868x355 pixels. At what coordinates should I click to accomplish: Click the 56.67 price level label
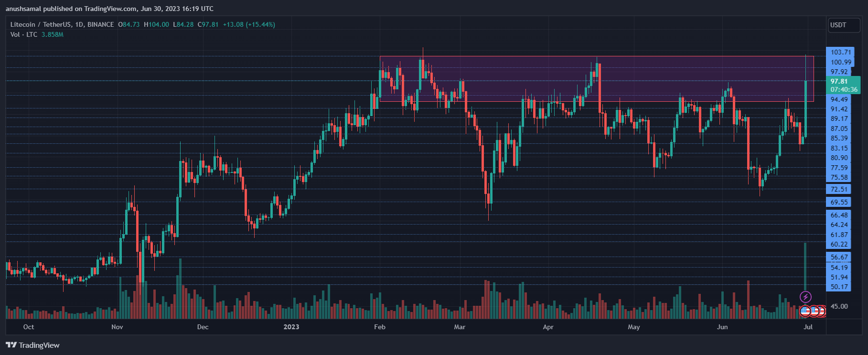839,257
